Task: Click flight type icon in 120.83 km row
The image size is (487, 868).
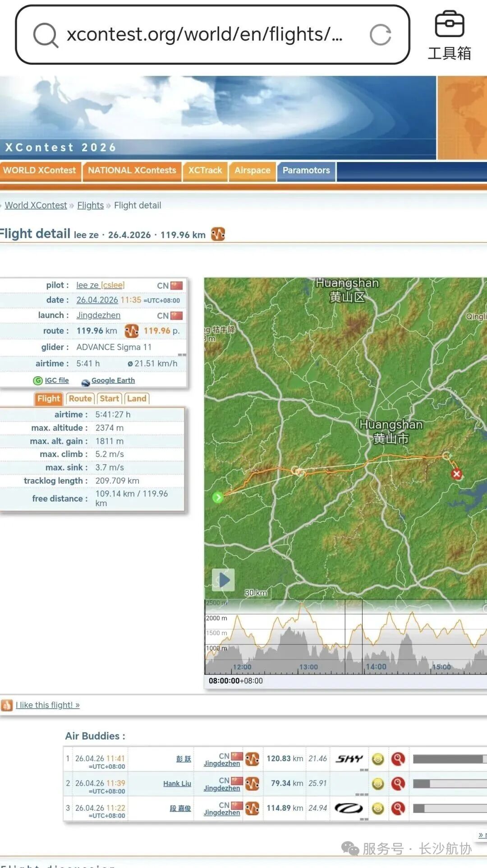Action: [x=252, y=759]
